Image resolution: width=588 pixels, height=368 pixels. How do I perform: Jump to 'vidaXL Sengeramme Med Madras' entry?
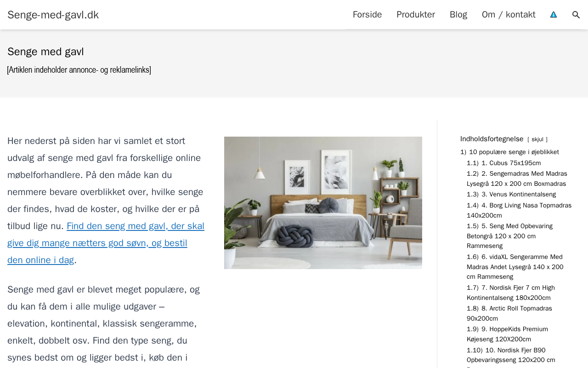515,267
